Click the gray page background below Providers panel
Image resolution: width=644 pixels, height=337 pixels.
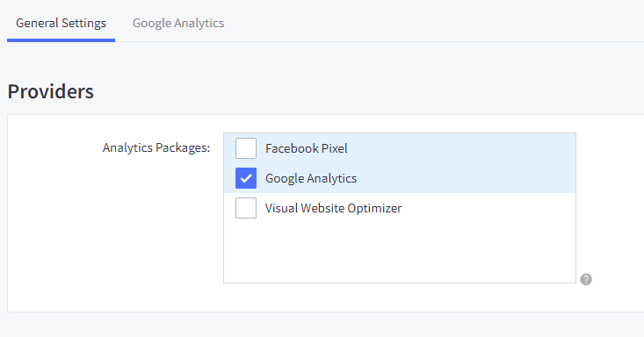click(322, 325)
